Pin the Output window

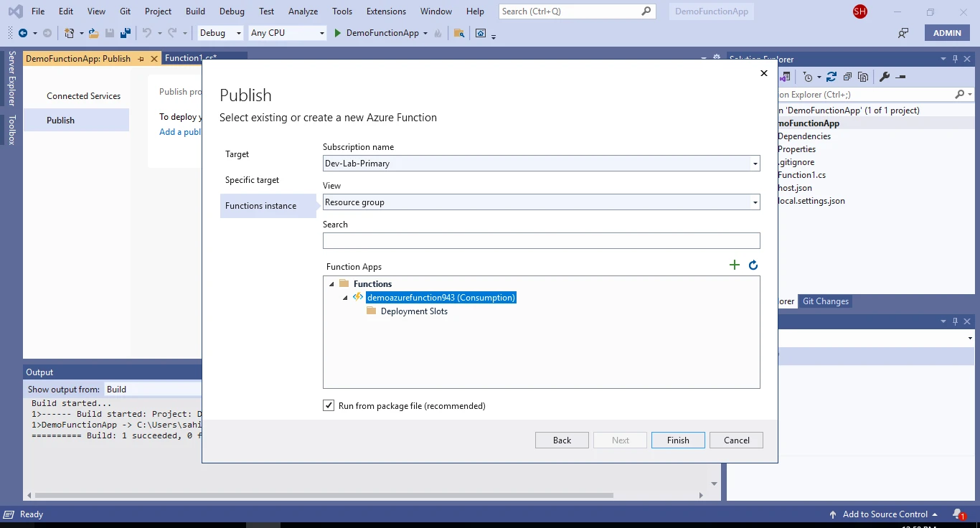(956, 321)
